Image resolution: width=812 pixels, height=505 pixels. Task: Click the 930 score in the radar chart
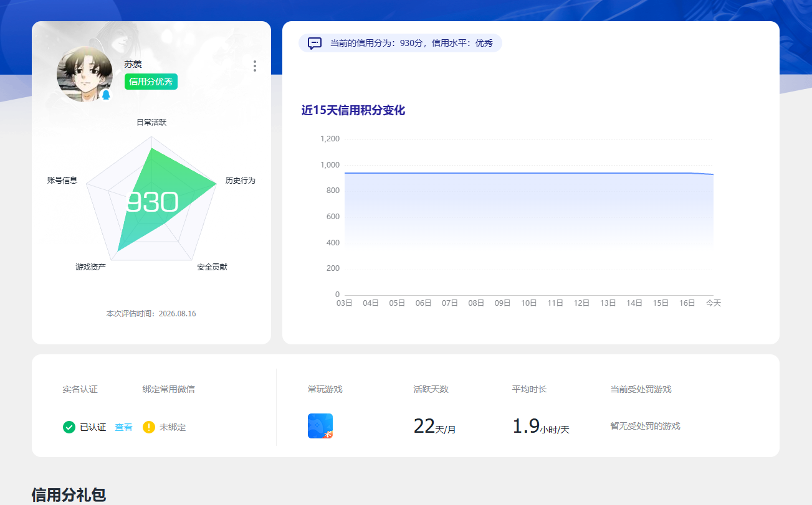pos(152,202)
